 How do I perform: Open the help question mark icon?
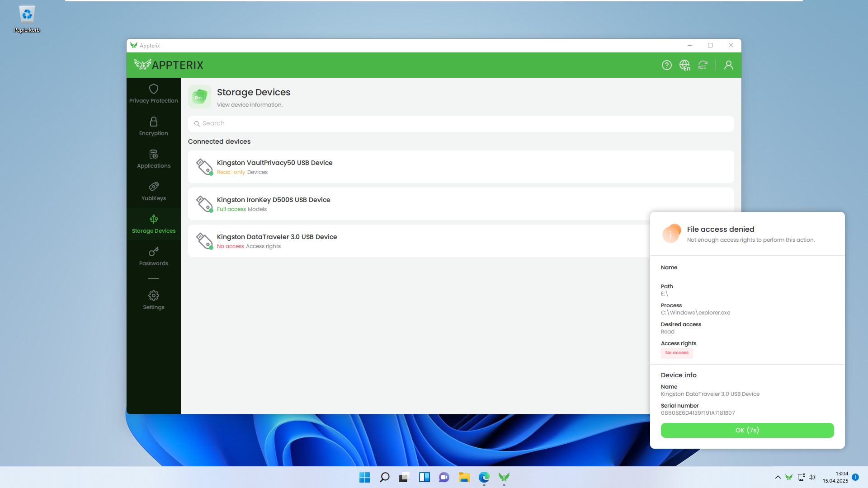(666, 65)
